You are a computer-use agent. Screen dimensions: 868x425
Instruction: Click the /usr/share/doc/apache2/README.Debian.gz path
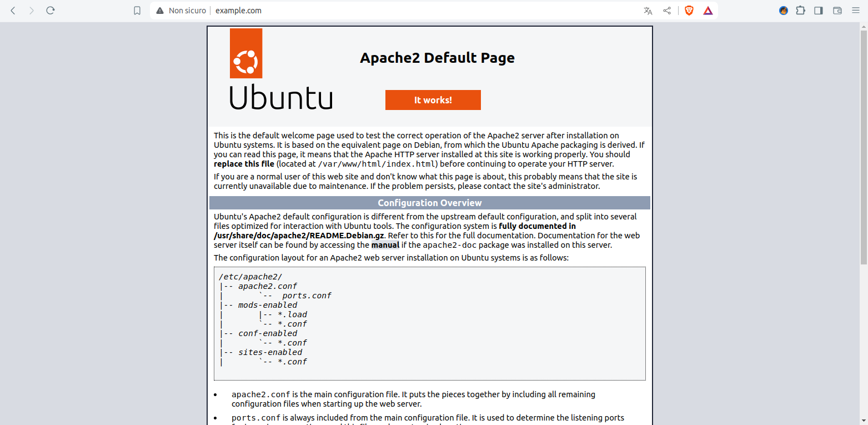pos(299,236)
